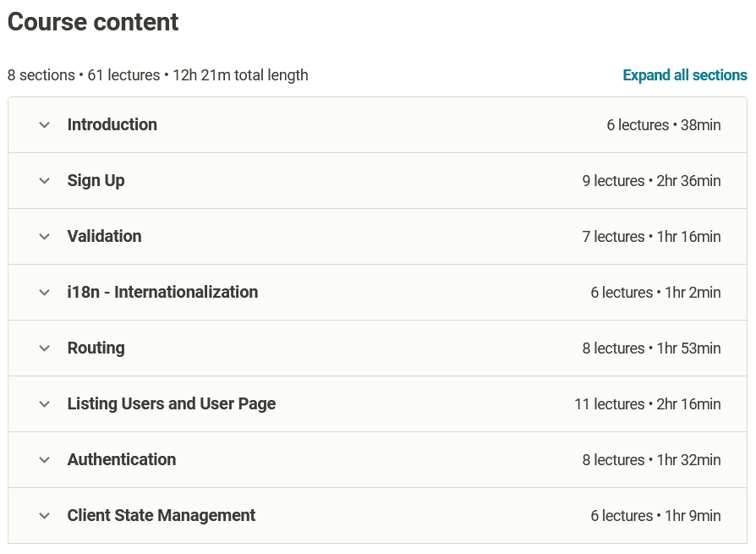
Task: Expand the Authentication section title
Action: pyautogui.click(x=122, y=459)
